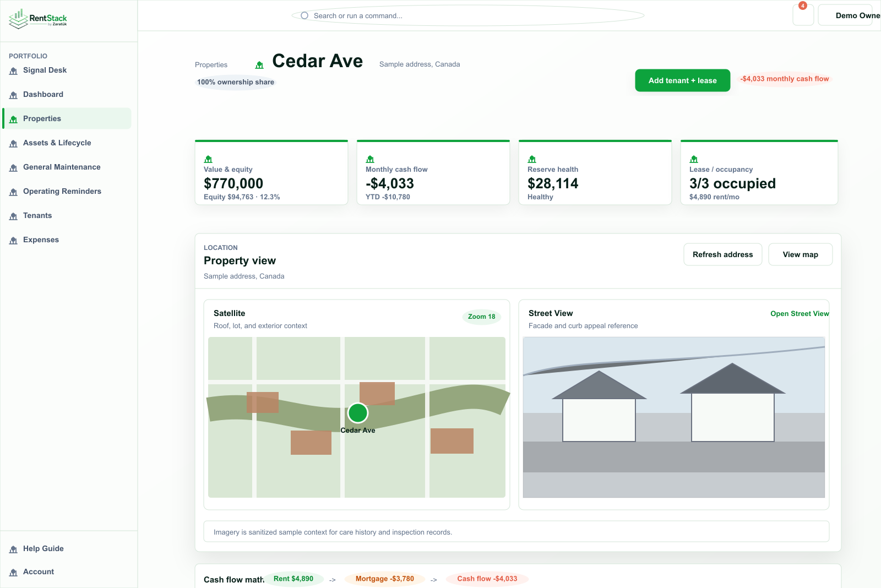
Task: Click the $770,000 value figure
Action: click(233, 183)
